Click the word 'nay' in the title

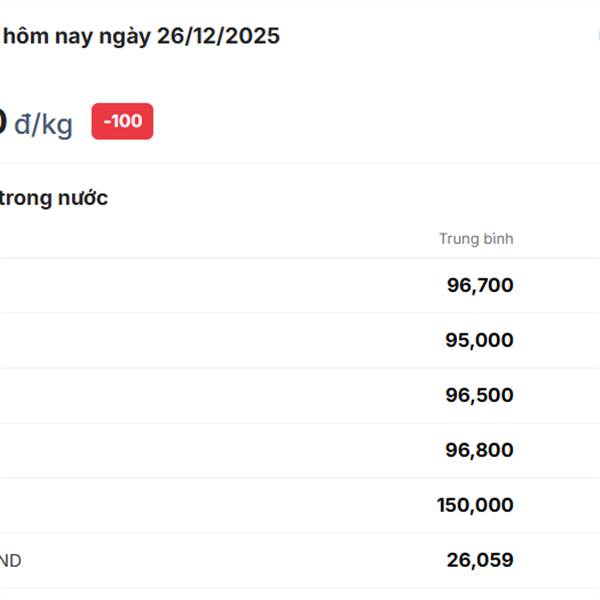[x=77, y=37]
